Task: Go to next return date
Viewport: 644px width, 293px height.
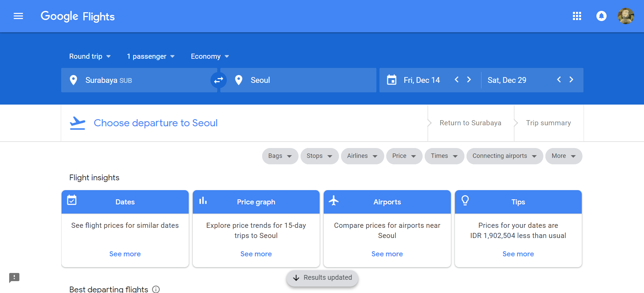Action: tap(571, 79)
